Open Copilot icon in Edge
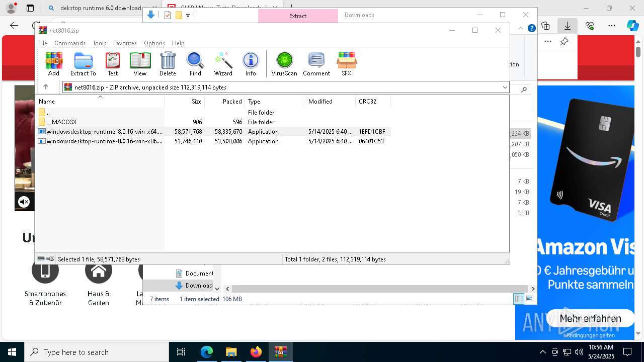 coord(632,26)
